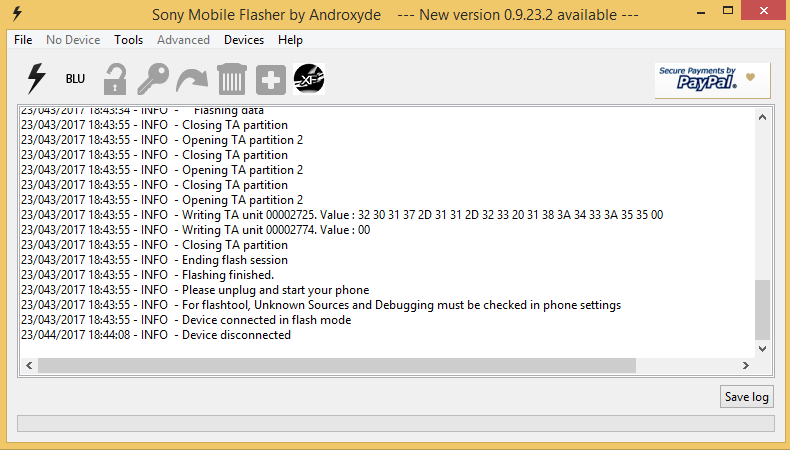Open the No Device menu
Screen dimensions: 790x450
73,40
